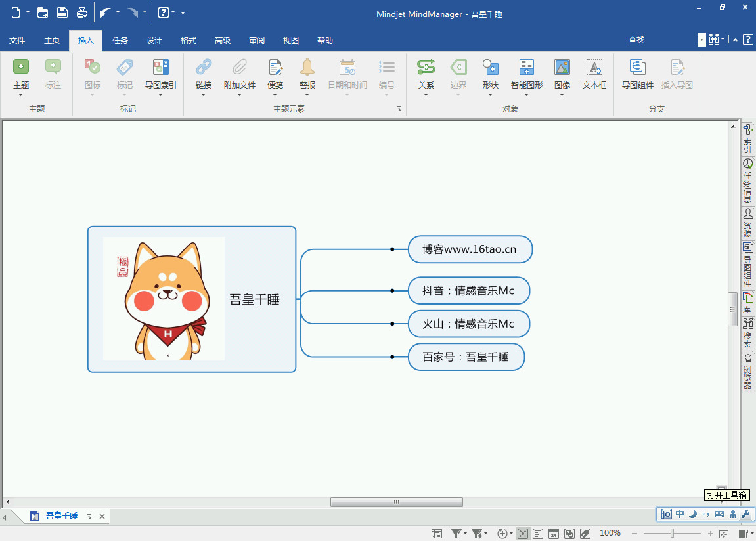
Task: Click the zoom slider handle in status bar
Action: pos(672,533)
